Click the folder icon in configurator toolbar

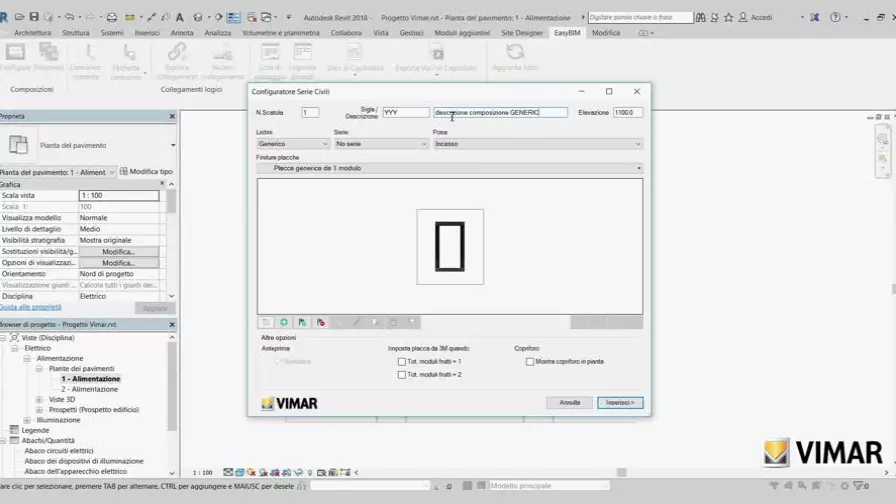coord(266,322)
